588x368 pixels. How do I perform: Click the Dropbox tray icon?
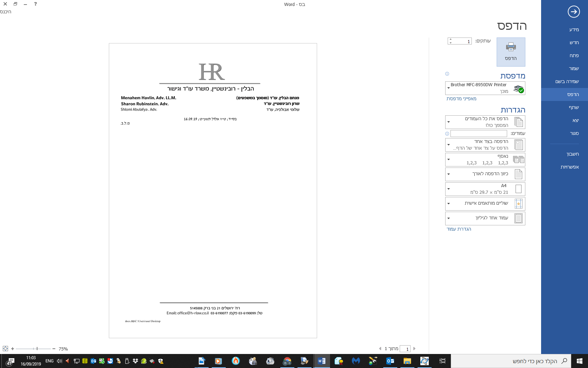tap(135, 361)
